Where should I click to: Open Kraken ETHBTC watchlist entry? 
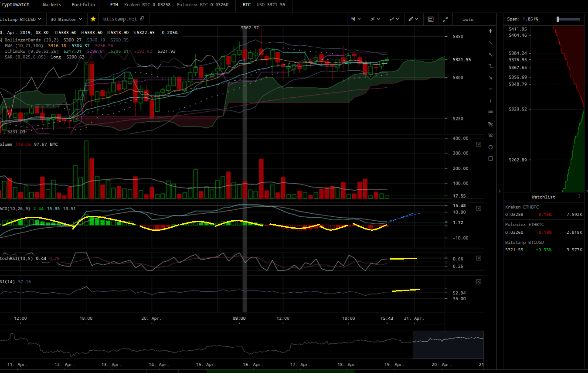point(544,211)
